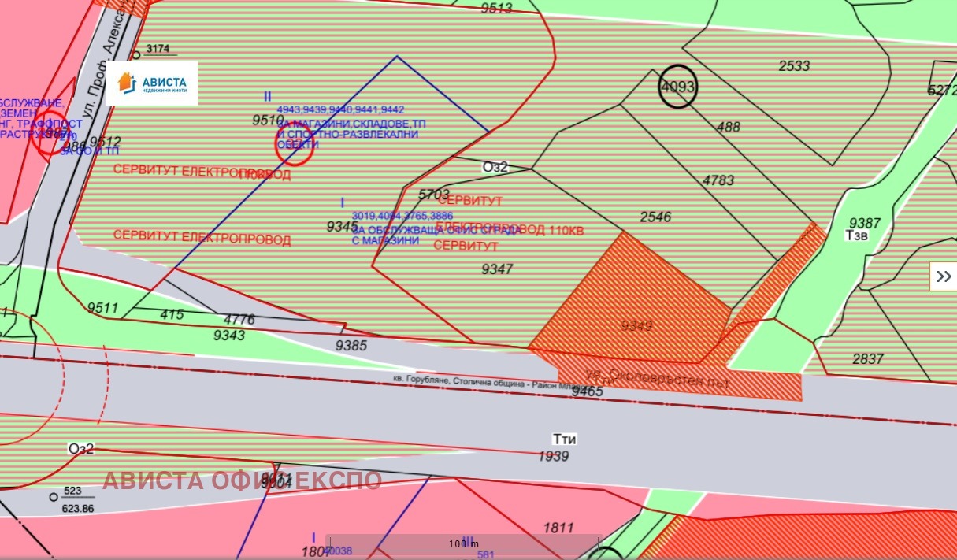Click the Avista house logo icon

coord(126,82)
